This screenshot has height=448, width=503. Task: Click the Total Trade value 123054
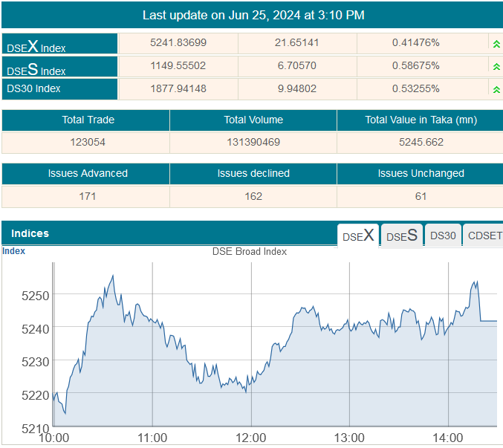click(86, 142)
